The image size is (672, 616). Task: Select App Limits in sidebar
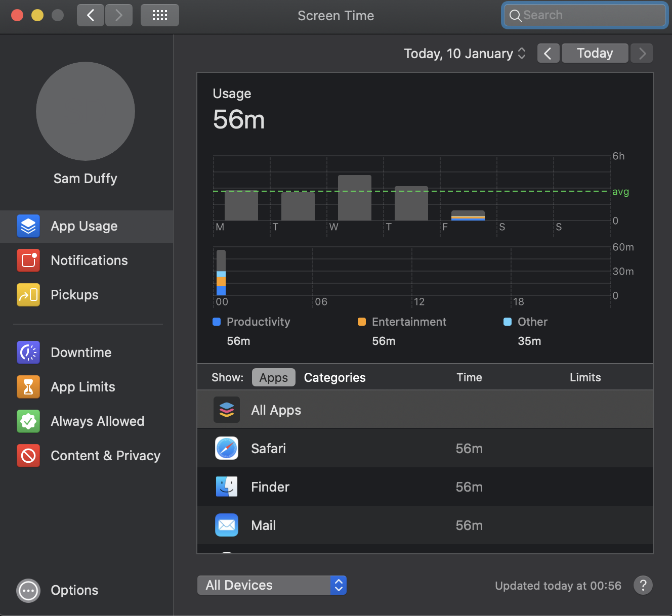(87, 387)
